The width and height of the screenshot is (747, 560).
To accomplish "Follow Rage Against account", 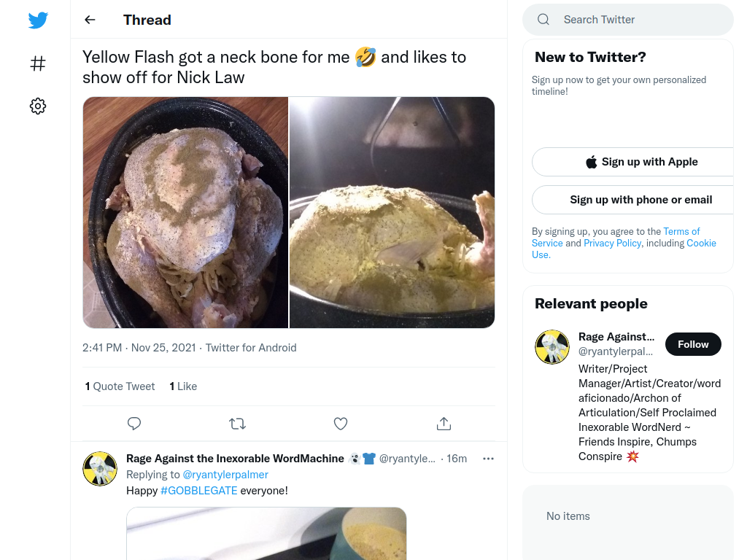I will [693, 344].
